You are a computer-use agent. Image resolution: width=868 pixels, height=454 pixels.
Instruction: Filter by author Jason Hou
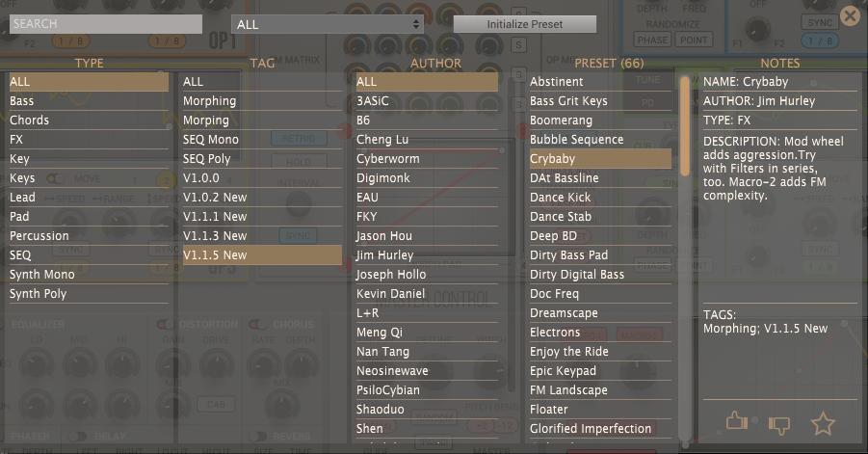(428, 236)
